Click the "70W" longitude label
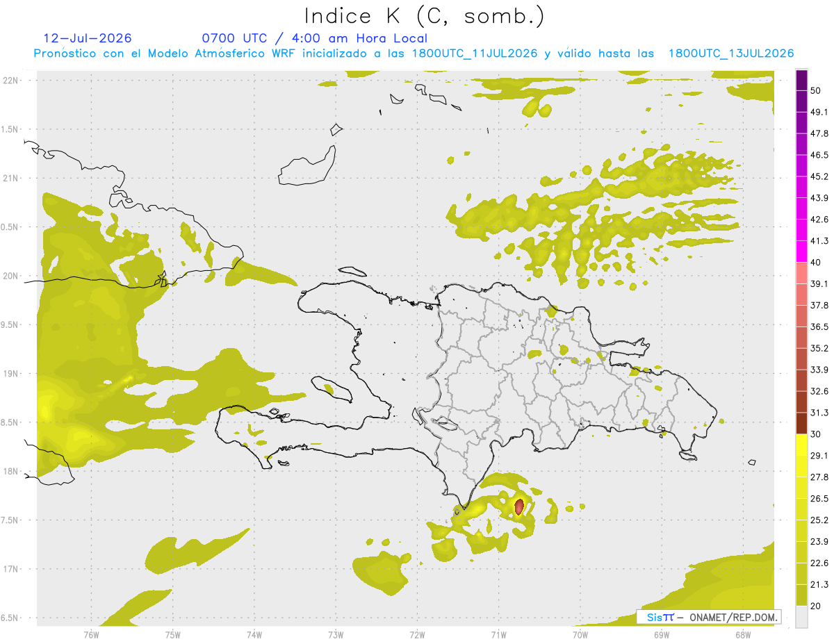 click(580, 634)
